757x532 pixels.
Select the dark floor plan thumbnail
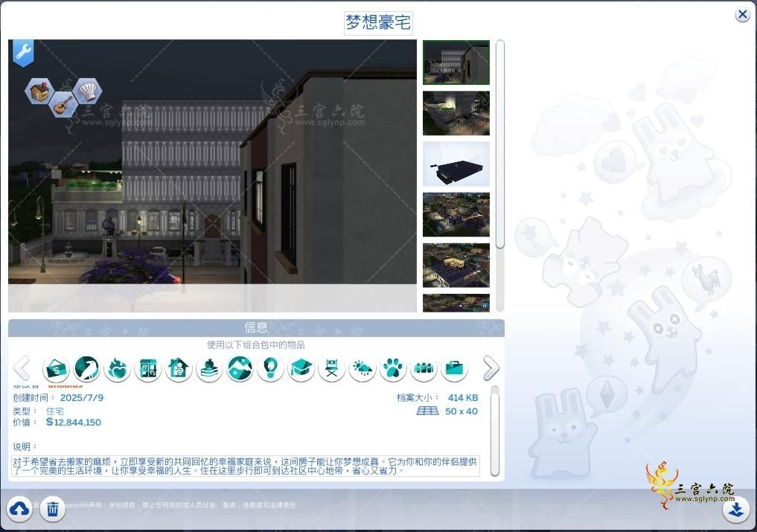pos(456,164)
